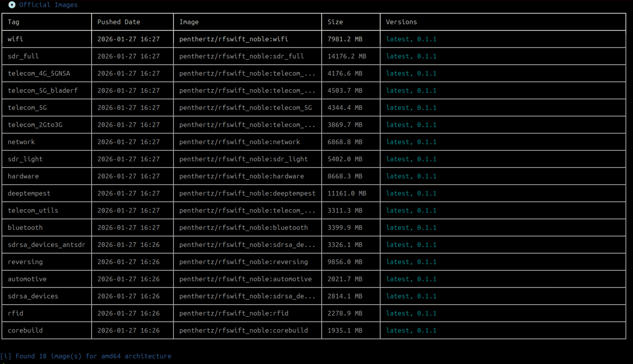This screenshot has height=364, width=633.
Task: Click the Official Images heading text
Action: coord(48,5)
